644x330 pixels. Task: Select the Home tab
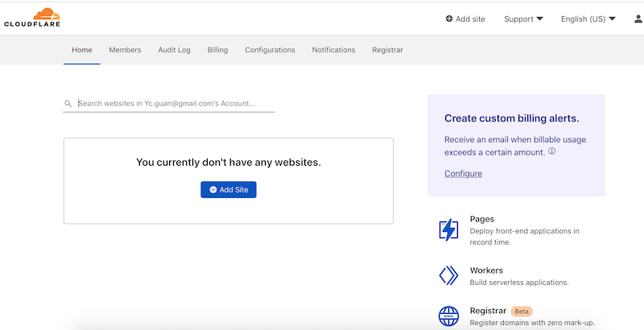[x=82, y=50]
